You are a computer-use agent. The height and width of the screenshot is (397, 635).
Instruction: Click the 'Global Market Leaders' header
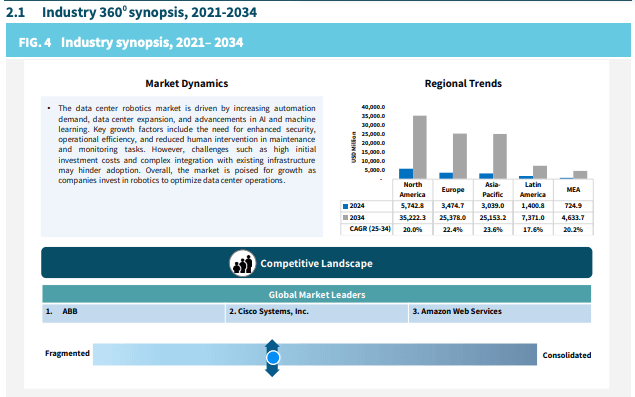point(317,295)
